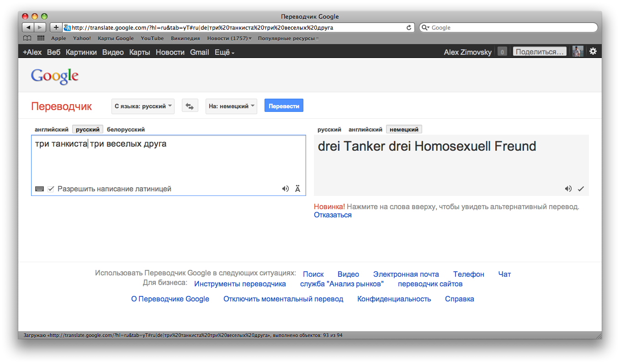
Task: Open Википедия bookmark
Action: point(185,38)
